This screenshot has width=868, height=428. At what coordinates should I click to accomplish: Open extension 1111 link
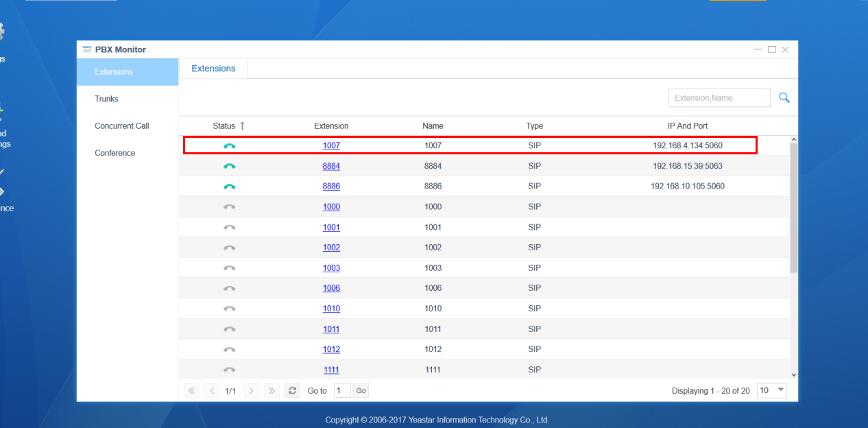(x=331, y=370)
